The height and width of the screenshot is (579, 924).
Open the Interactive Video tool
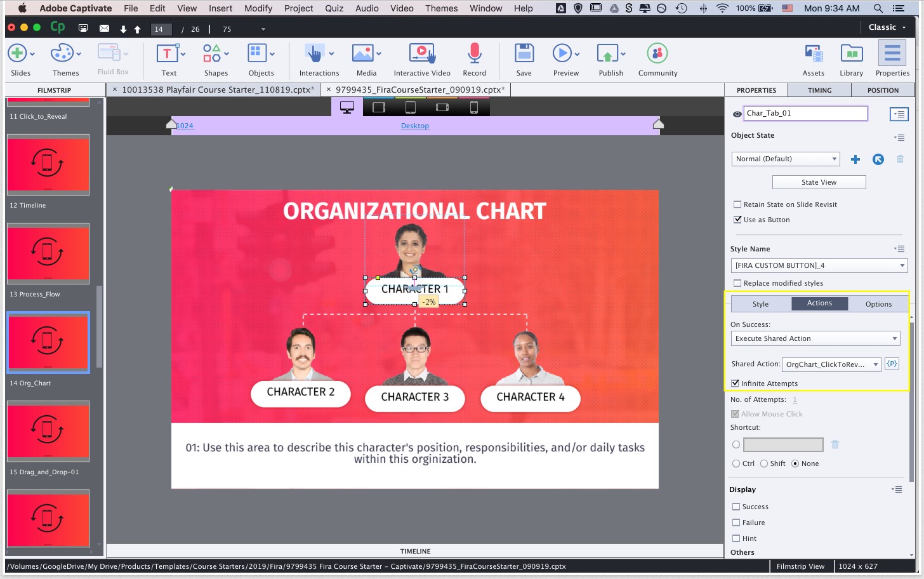[421, 54]
